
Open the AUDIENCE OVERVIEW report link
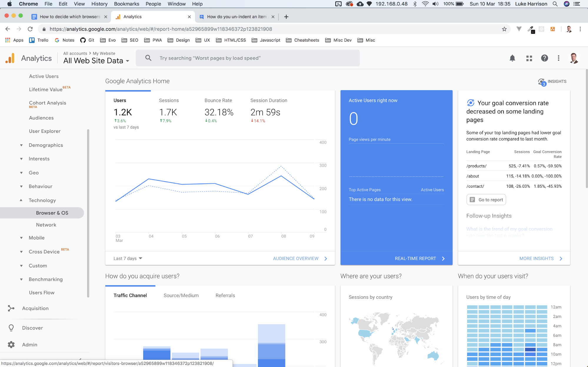click(300, 259)
